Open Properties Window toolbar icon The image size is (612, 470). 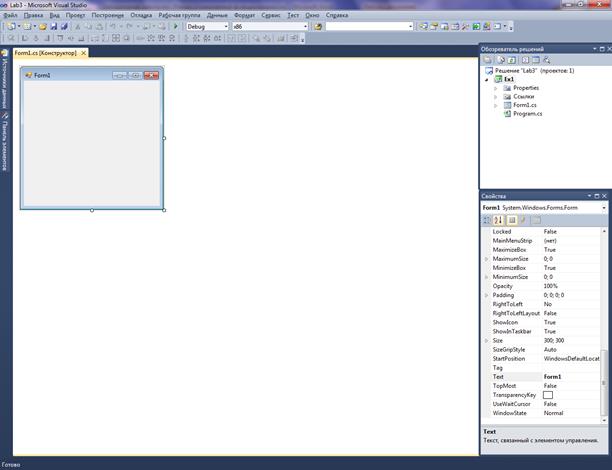[x=434, y=27]
